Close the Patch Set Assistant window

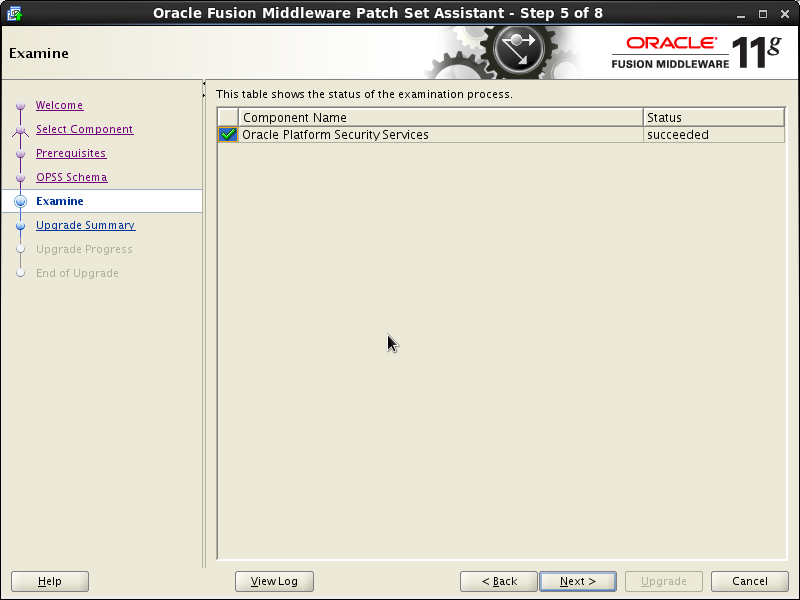785,14
